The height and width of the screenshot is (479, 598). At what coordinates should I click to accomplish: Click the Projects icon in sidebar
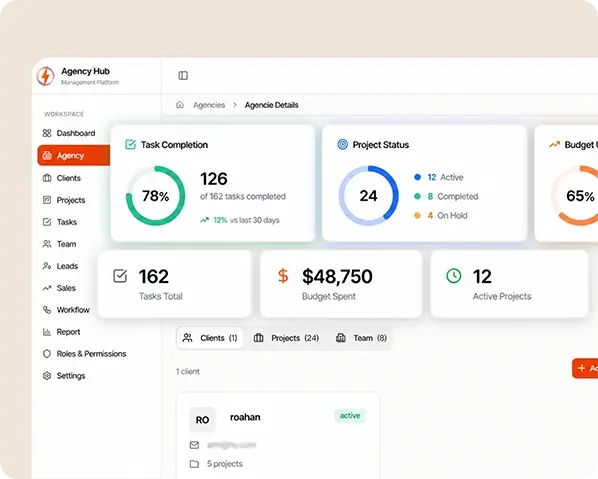pos(47,200)
